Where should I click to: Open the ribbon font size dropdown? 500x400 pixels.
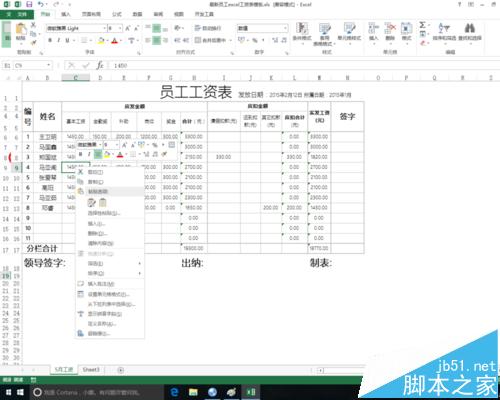(120, 28)
